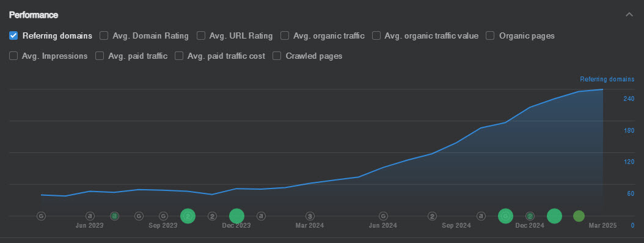
Task: Check the Avg. paid traffic checkbox
Action: [x=100, y=56]
